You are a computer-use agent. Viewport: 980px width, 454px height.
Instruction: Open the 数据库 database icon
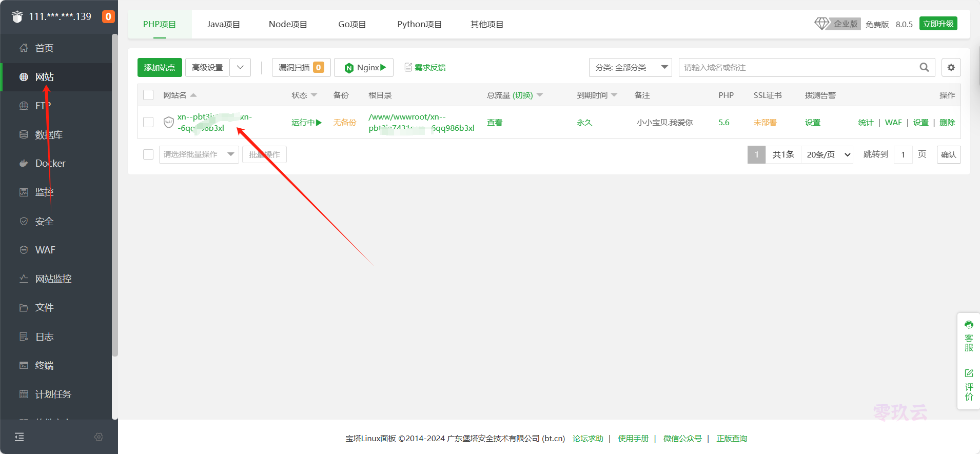coord(24,134)
